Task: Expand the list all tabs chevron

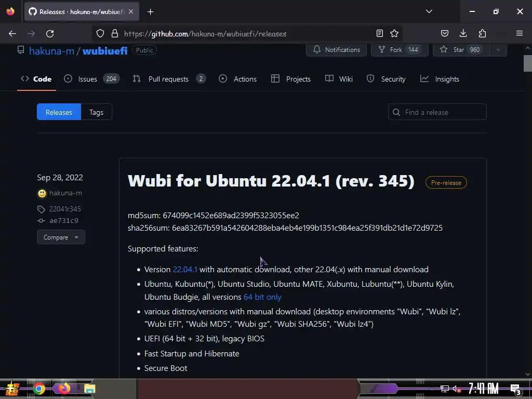Action: [429, 11]
